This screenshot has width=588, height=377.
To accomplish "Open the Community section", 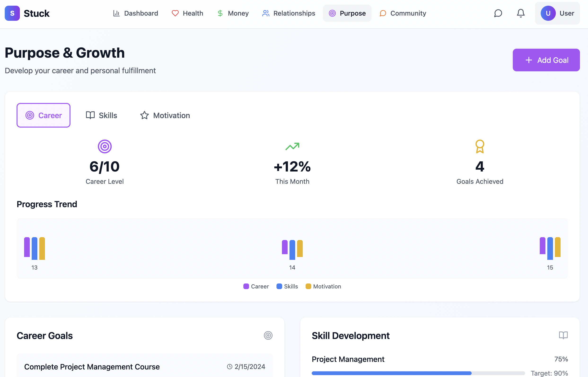I will pos(403,13).
